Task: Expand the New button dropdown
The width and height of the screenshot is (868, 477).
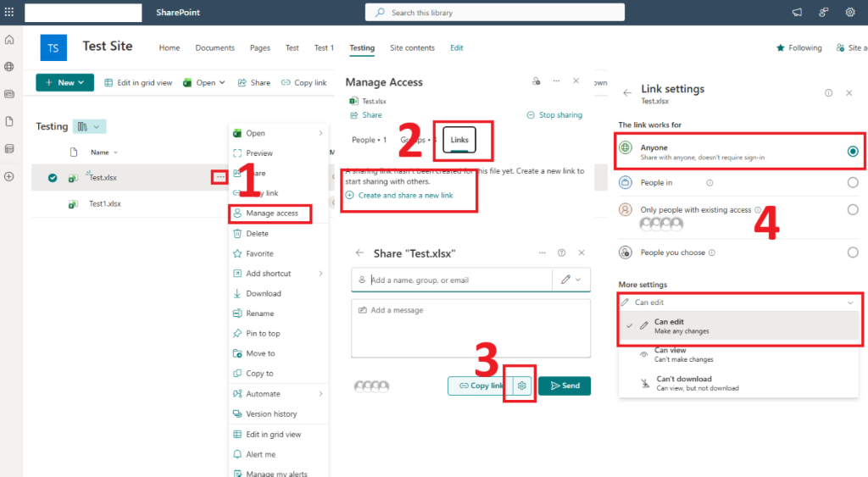Action: coord(81,82)
